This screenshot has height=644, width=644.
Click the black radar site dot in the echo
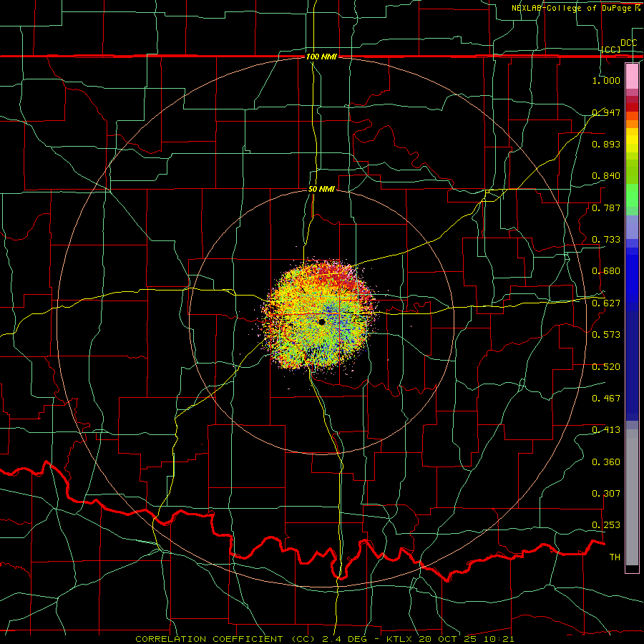(x=321, y=322)
